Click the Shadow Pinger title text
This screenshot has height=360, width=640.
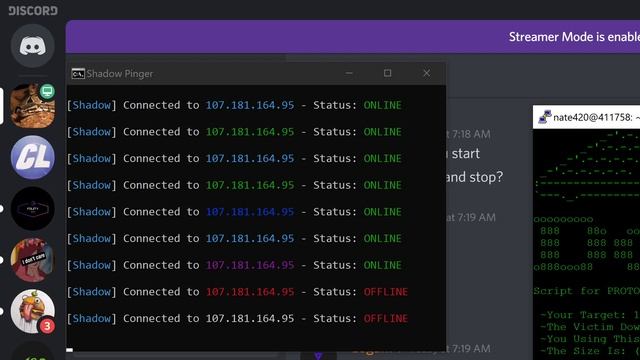120,74
